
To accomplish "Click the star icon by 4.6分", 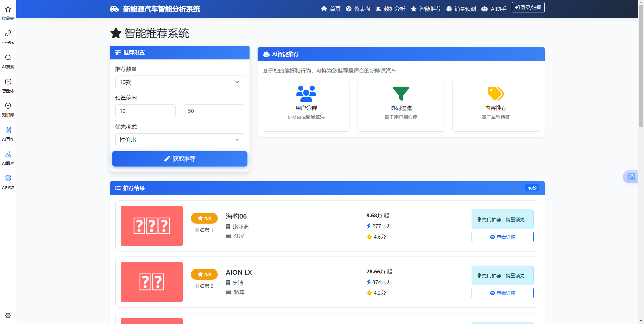I will 369,237.
